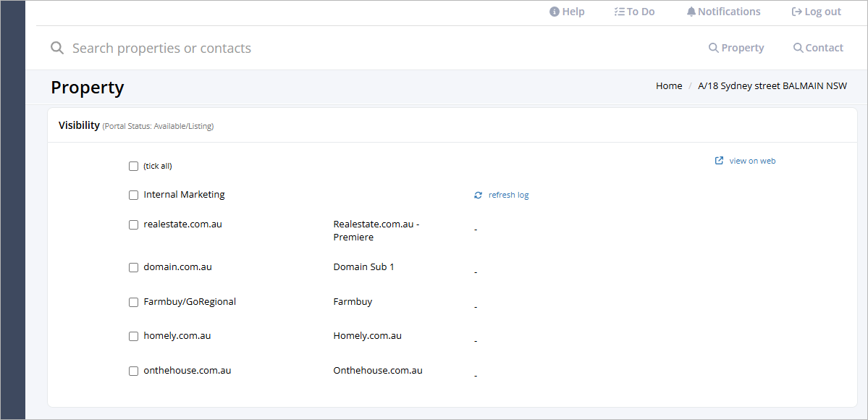
Task: Click the refresh log circular arrows icon
Action: tap(479, 195)
